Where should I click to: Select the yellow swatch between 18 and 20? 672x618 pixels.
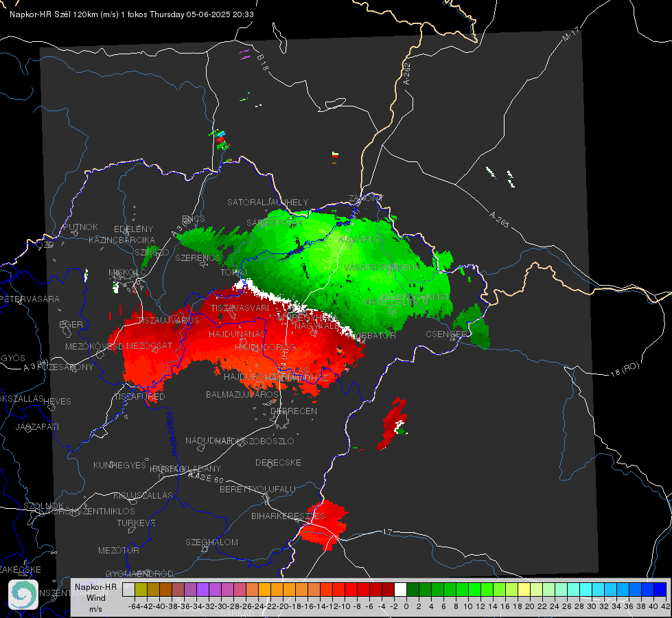point(524,589)
